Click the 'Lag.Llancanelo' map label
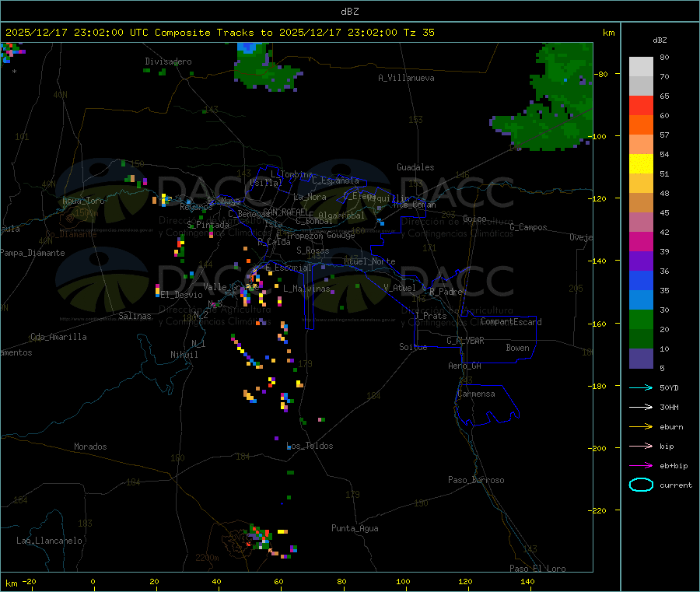This screenshot has height=592, width=700. 49,541
